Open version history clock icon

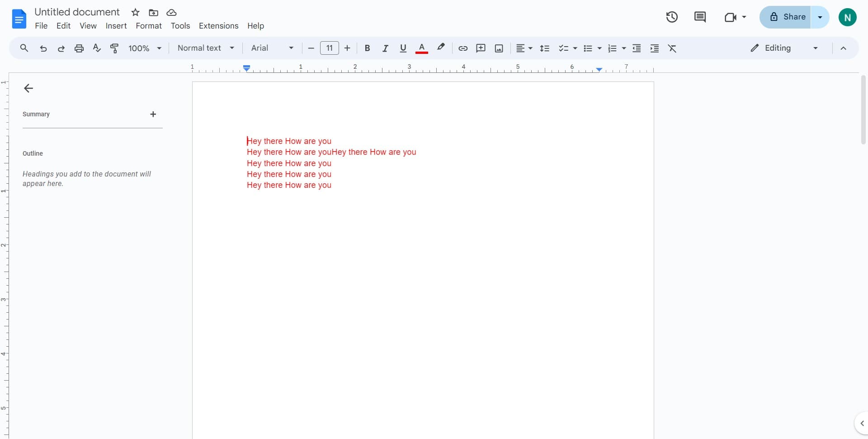point(672,17)
